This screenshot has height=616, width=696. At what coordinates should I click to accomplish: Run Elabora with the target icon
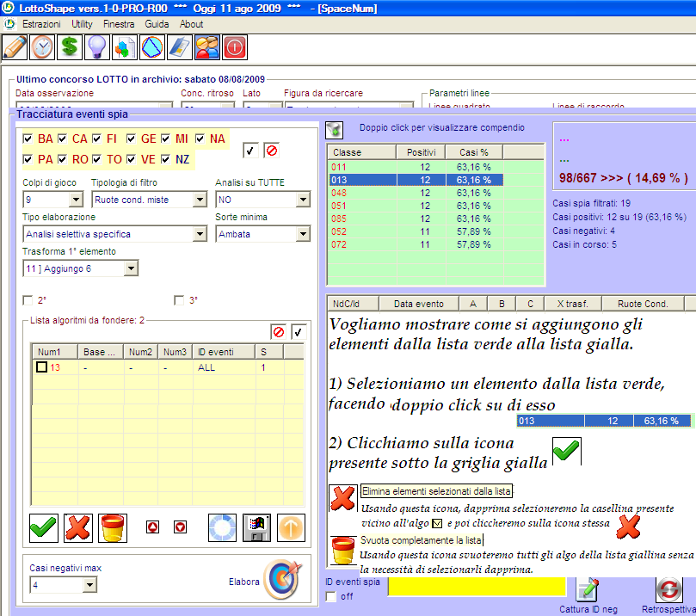click(x=283, y=579)
